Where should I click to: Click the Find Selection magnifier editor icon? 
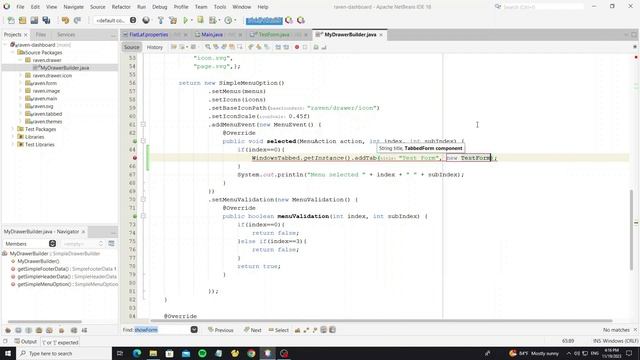(208, 47)
